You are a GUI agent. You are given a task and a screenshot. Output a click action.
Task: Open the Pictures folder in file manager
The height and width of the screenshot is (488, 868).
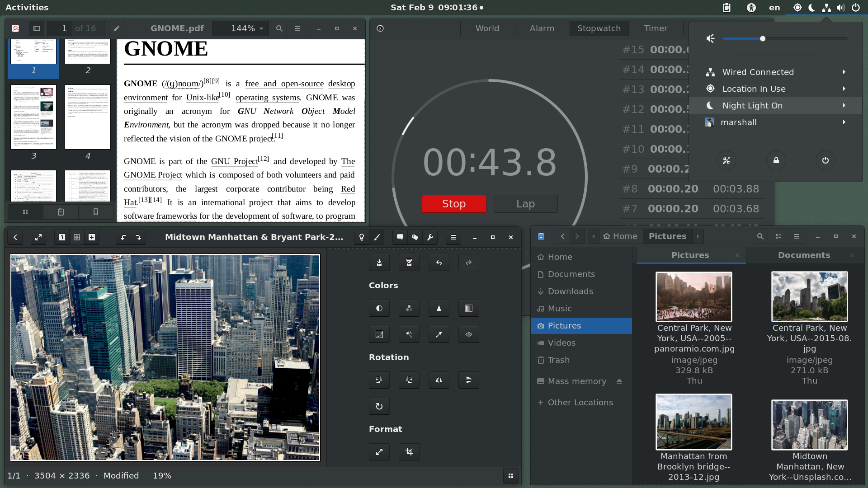coord(564,325)
